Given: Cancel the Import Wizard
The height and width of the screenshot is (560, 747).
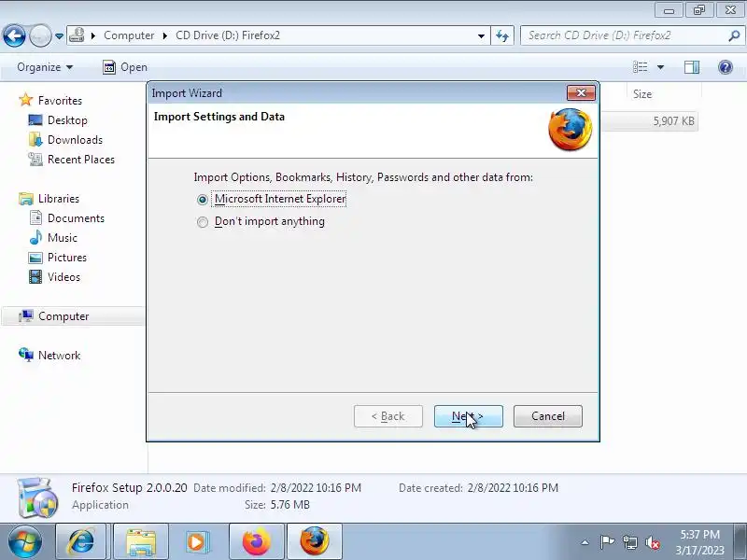Looking at the screenshot, I should [x=548, y=416].
